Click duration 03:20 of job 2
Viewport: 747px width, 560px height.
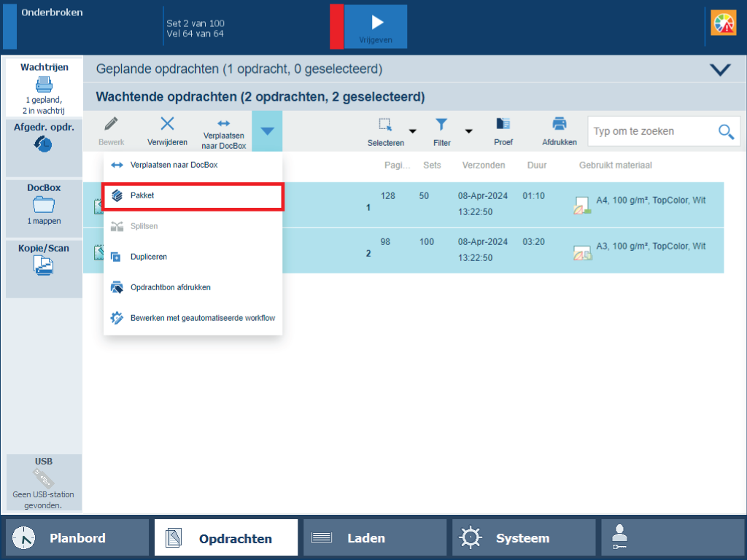533,242
